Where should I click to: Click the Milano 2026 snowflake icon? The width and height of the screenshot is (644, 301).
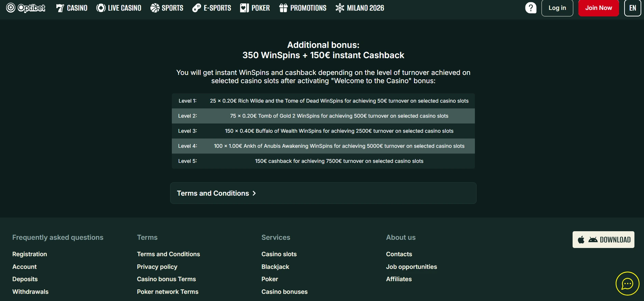pos(340,8)
